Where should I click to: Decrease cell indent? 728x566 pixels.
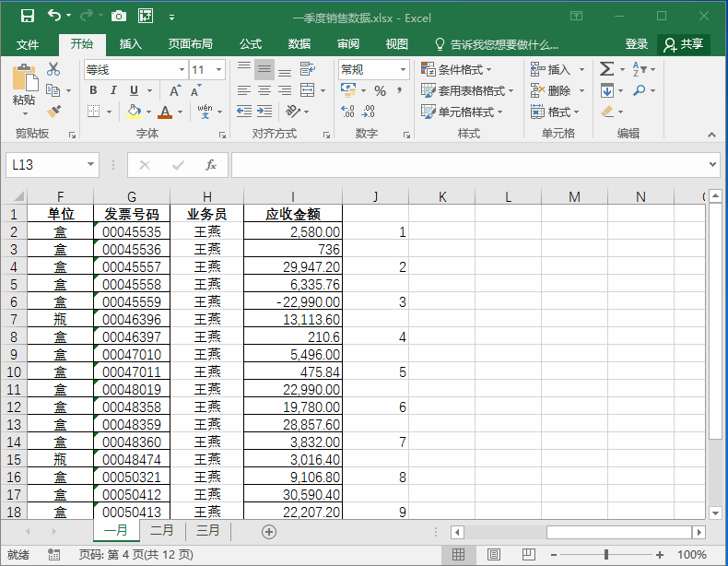pyautogui.click(x=244, y=112)
